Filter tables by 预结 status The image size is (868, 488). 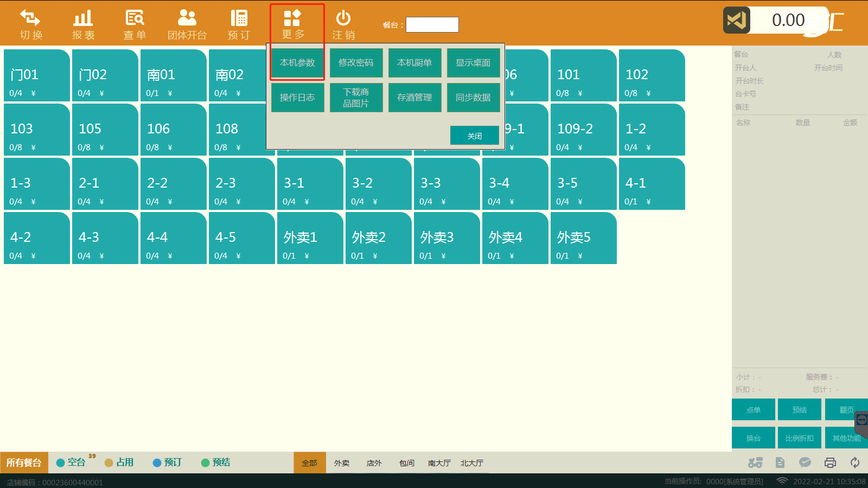(216, 463)
